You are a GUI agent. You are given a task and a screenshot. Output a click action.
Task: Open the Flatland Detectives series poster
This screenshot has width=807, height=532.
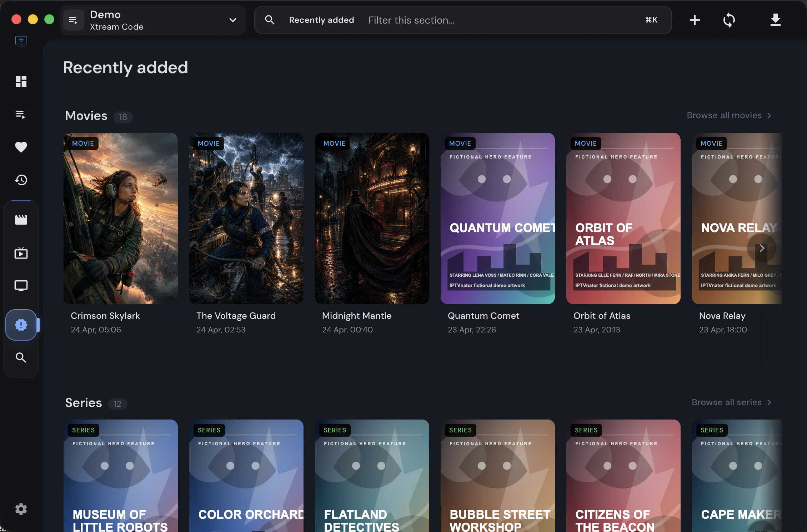point(372,476)
